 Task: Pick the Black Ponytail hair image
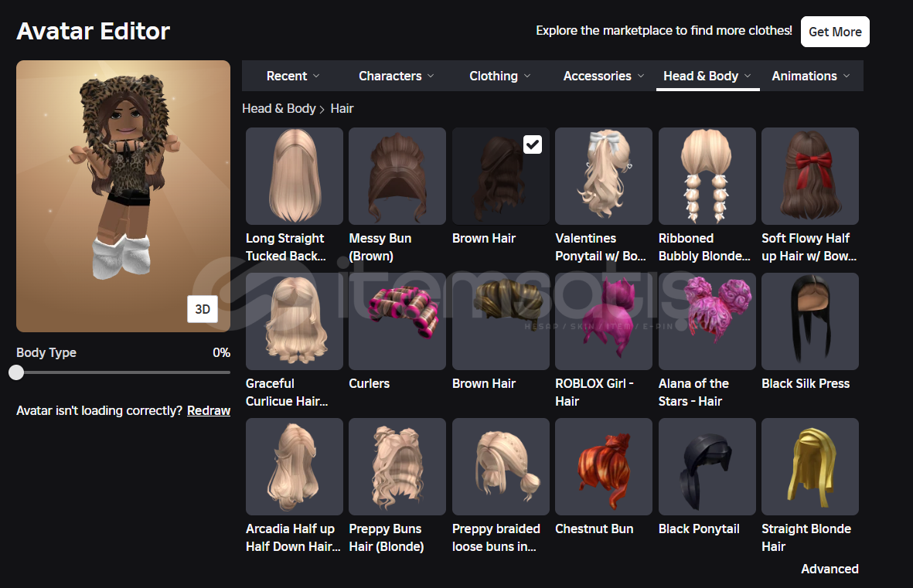click(x=707, y=467)
